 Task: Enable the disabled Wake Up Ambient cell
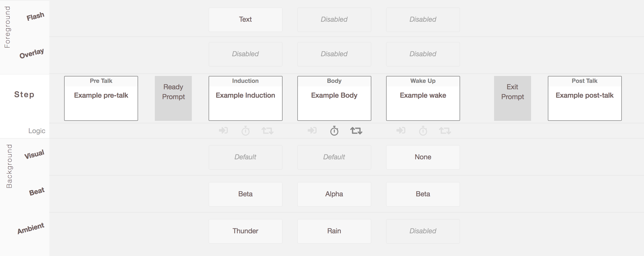click(423, 231)
